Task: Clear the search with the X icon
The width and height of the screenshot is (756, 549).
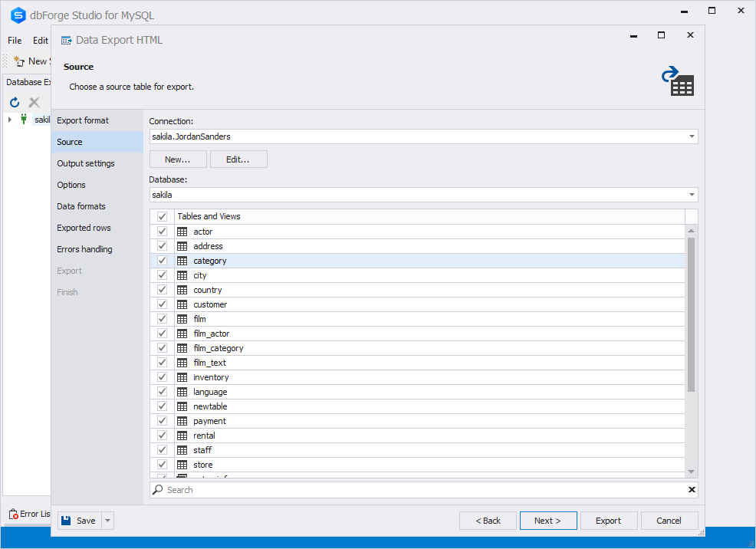Action: pos(692,490)
